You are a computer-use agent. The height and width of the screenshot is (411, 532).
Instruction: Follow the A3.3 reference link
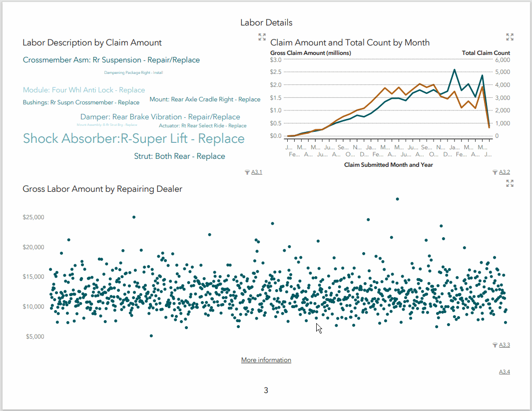point(504,345)
